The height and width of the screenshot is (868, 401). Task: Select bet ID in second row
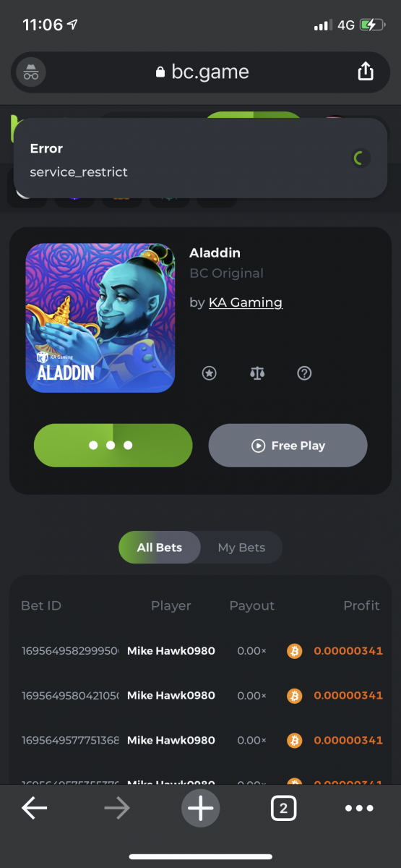click(x=70, y=696)
